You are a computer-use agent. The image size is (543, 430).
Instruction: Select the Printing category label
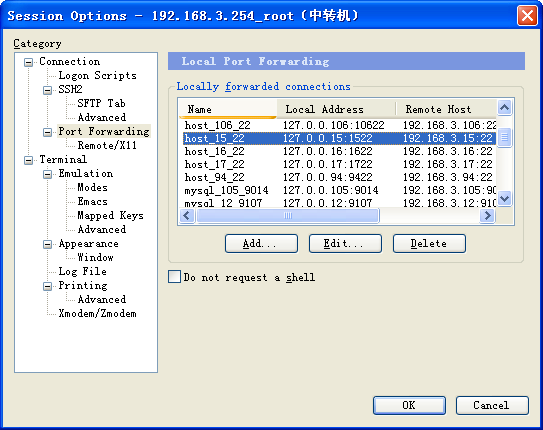[83, 285]
